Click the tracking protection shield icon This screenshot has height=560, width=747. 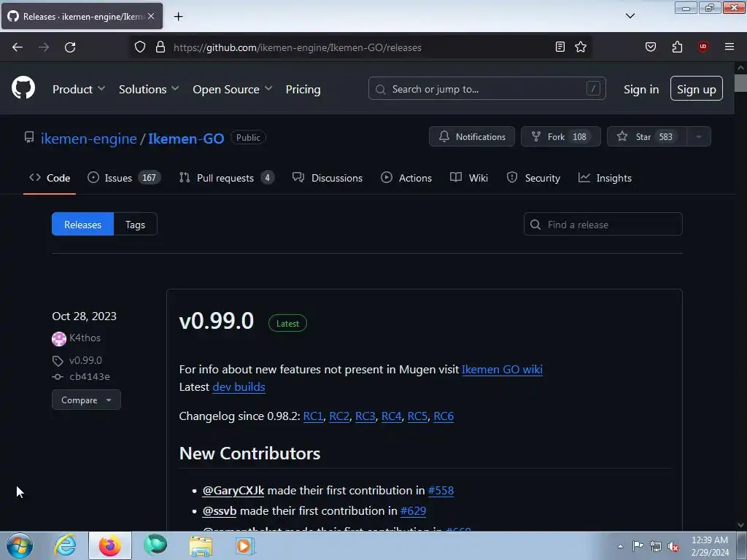coord(139,47)
